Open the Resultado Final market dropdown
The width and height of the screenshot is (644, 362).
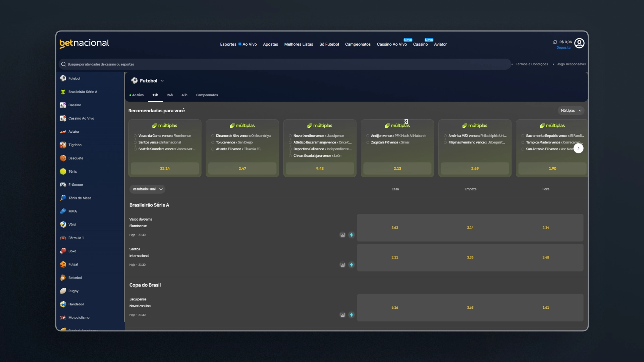tap(147, 189)
